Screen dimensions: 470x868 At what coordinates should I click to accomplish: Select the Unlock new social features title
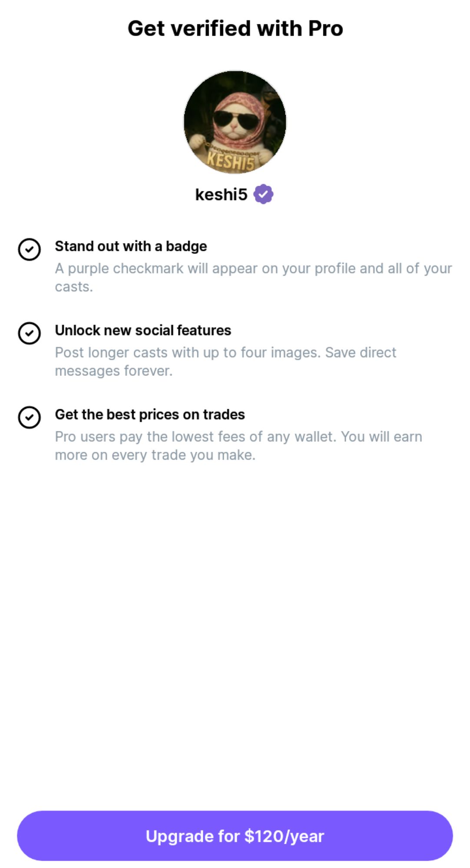(143, 330)
